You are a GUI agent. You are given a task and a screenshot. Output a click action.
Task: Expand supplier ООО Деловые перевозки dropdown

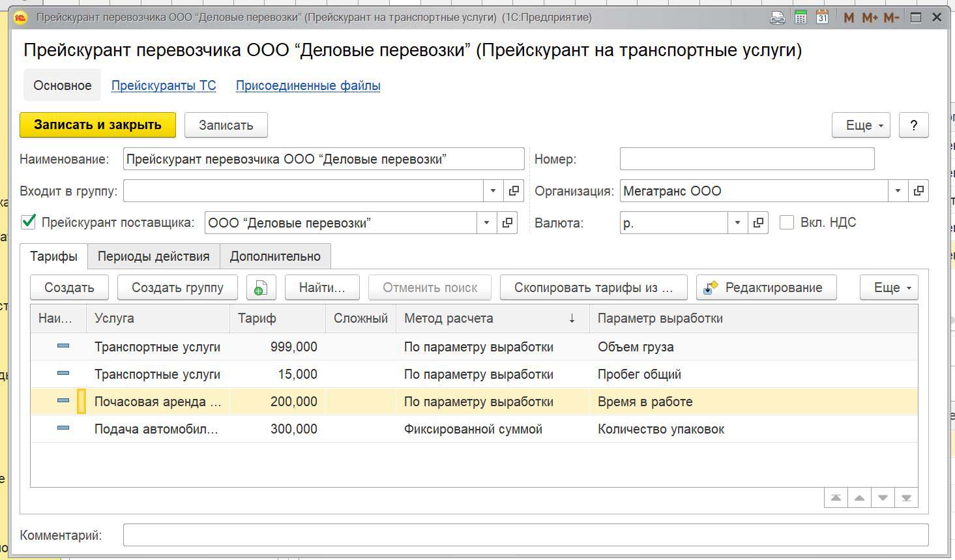486,223
